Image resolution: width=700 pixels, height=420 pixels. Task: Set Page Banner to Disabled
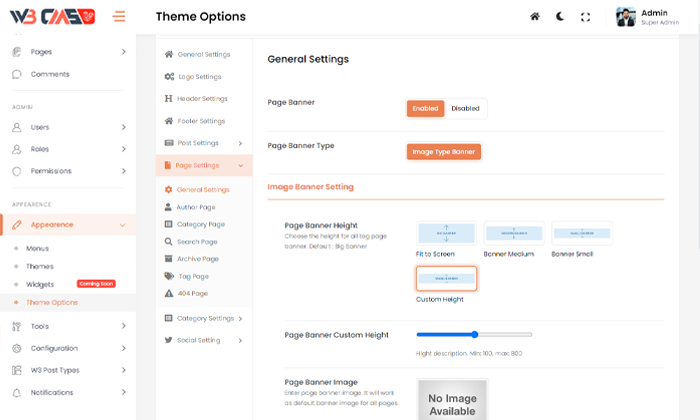pos(465,108)
